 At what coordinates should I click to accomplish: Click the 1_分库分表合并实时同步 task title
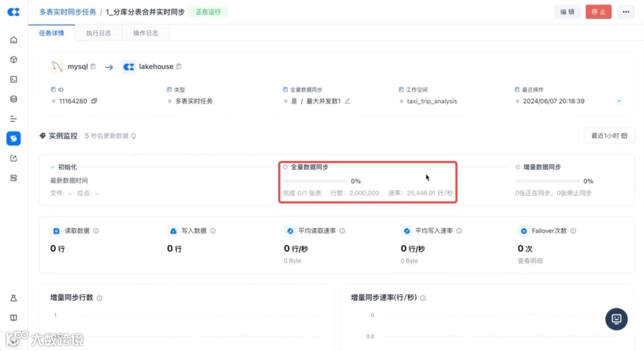[145, 12]
